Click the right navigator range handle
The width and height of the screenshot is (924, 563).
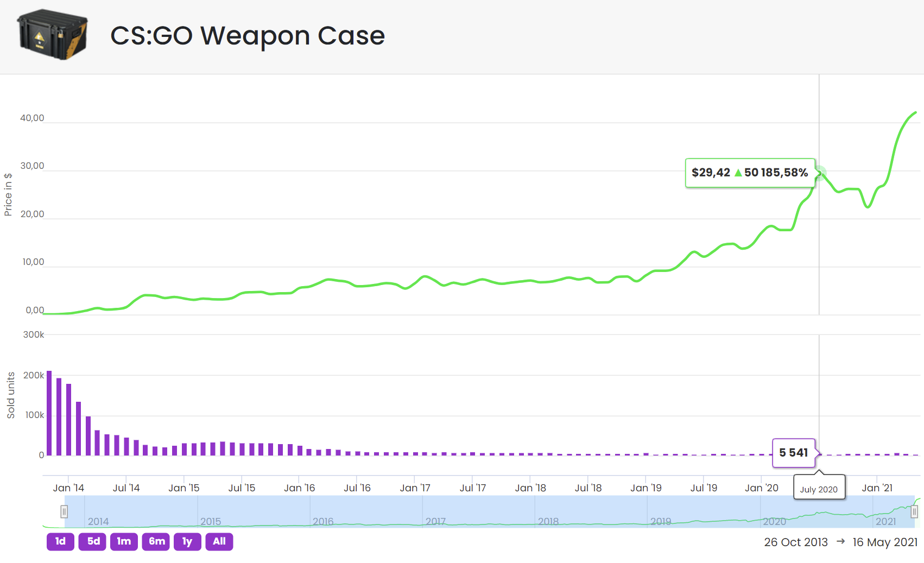click(914, 511)
